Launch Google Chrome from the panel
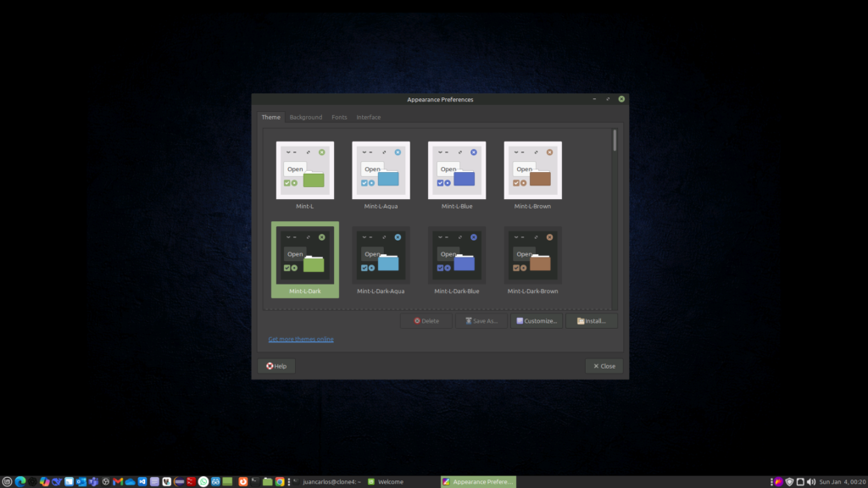The width and height of the screenshot is (868, 488). tap(280, 482)
